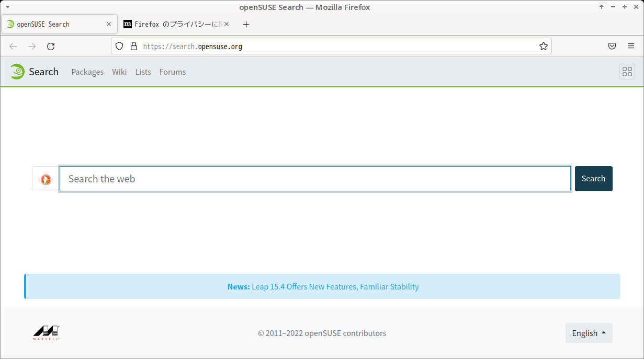Click the Marvell sponsor logo
644x359 pixels.
pos(47,333)
